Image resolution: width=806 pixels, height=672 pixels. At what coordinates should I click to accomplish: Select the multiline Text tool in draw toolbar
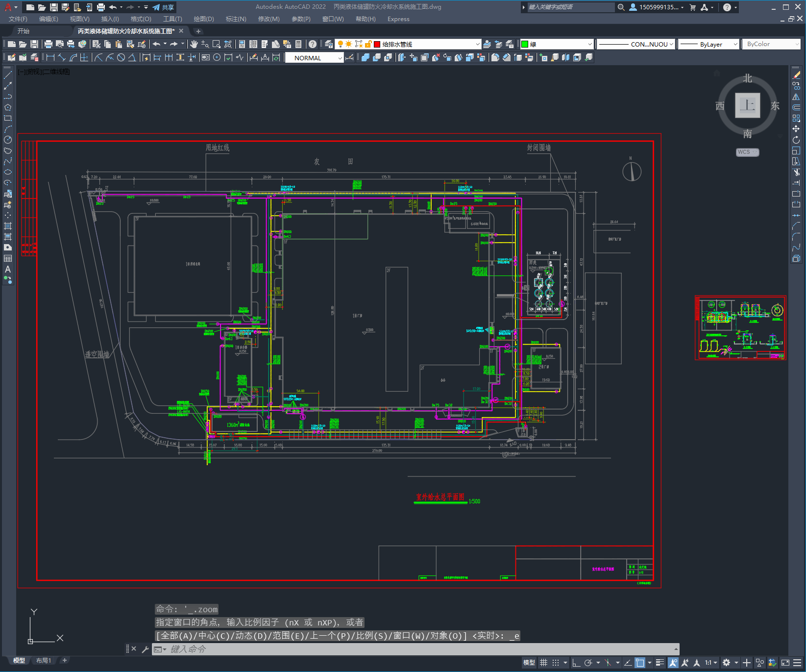pos(8,269)
